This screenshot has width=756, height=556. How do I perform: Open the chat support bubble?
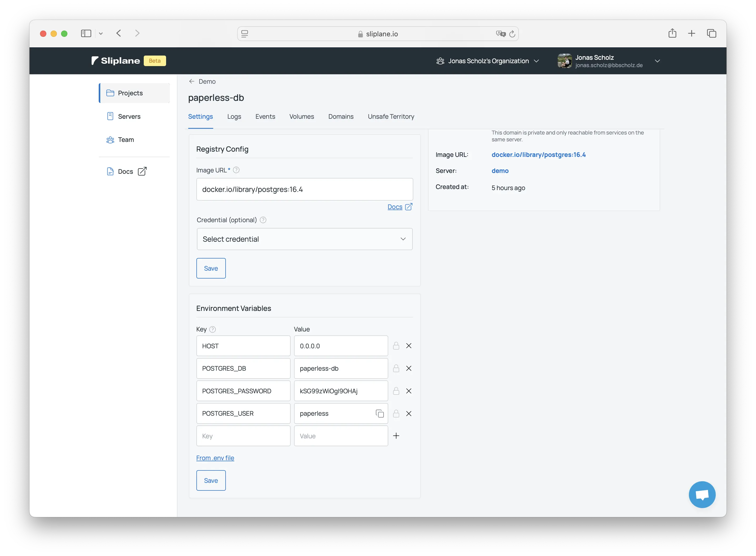pyautogui.click(x=702, y=494)
